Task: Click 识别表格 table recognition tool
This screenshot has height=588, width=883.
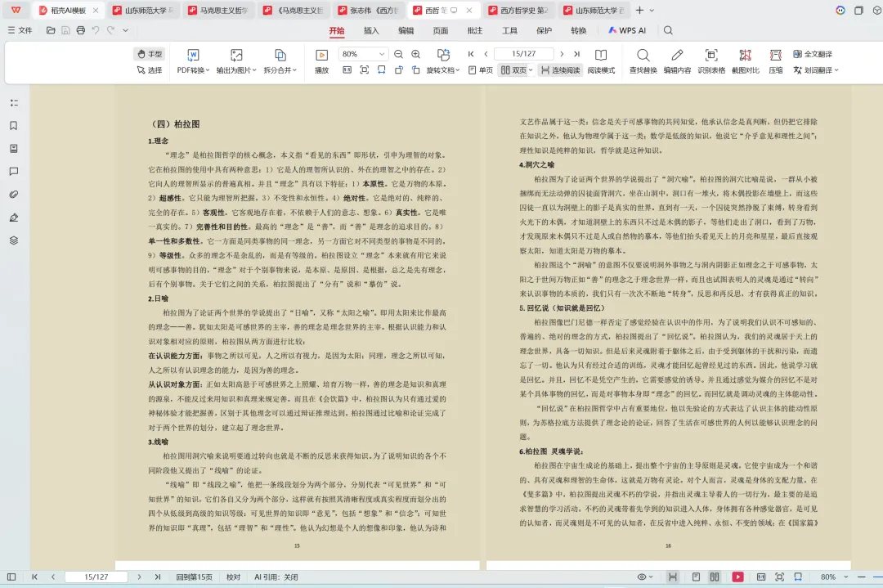Action: click(711, 61)
